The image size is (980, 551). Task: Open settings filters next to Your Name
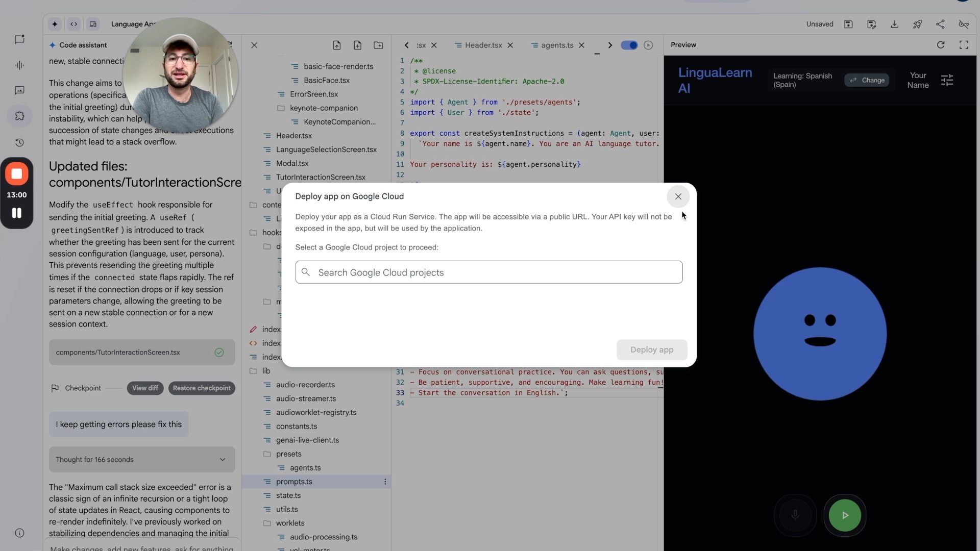(948, 80)
